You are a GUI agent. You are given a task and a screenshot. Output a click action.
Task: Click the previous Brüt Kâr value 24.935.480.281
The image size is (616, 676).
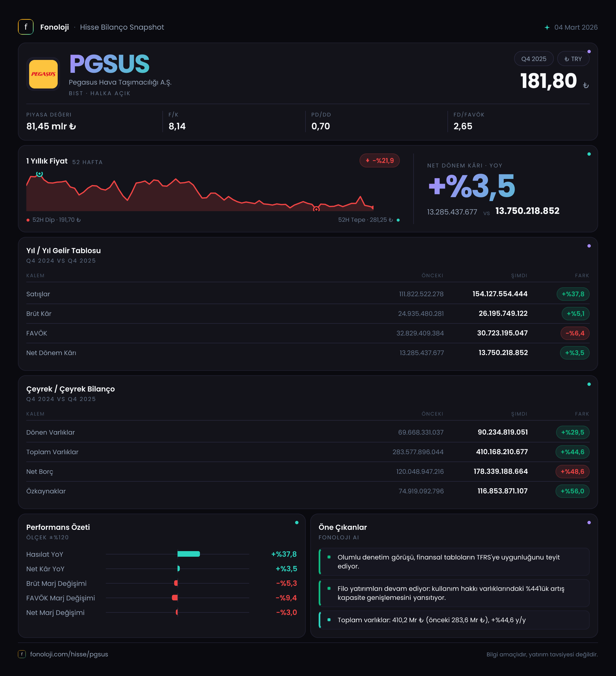coord(421,314)
